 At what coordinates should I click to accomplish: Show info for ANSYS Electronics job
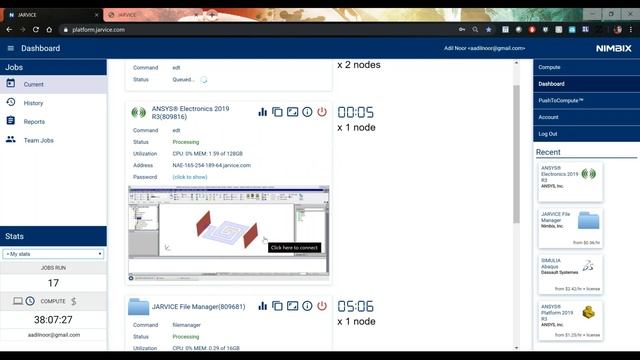coord(307,112)
